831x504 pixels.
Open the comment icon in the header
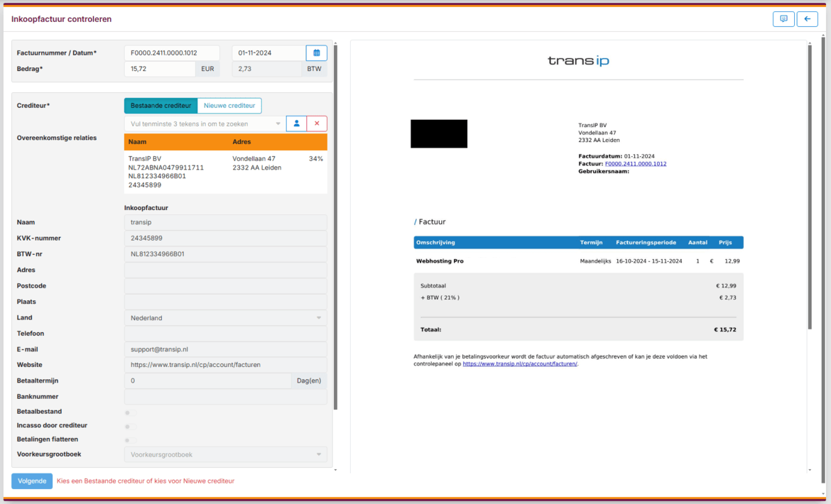coord(783,19)
